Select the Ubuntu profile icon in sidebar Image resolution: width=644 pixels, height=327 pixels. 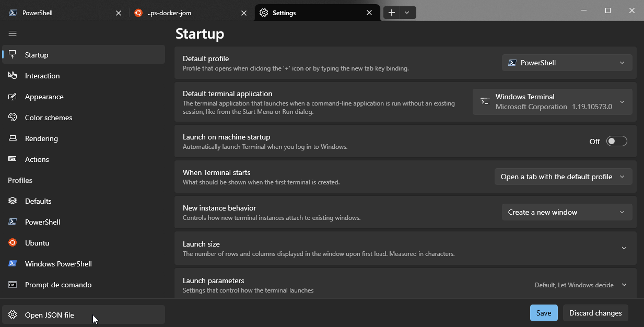(13, 243)
